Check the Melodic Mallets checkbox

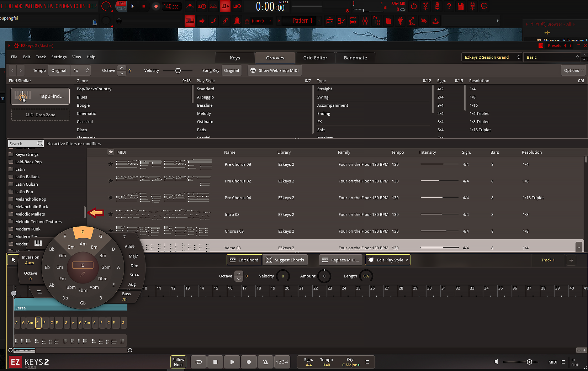pos(11,214)
